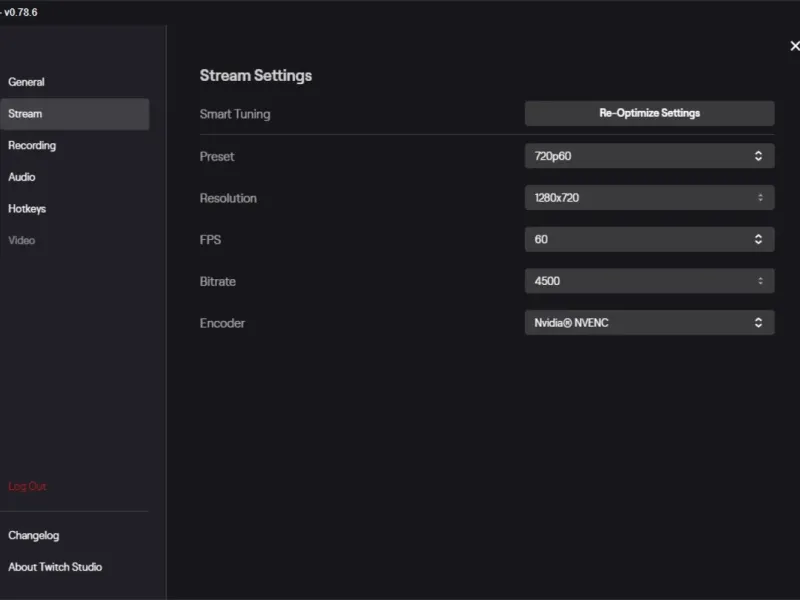Open the Recording settings tab
Screen dimensions: 800x600
point(32,146)
